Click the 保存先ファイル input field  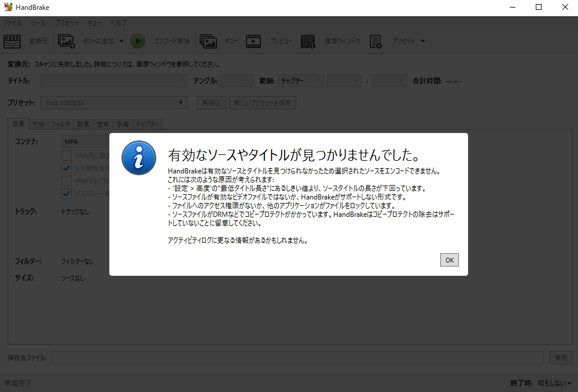tap(299, 357)
